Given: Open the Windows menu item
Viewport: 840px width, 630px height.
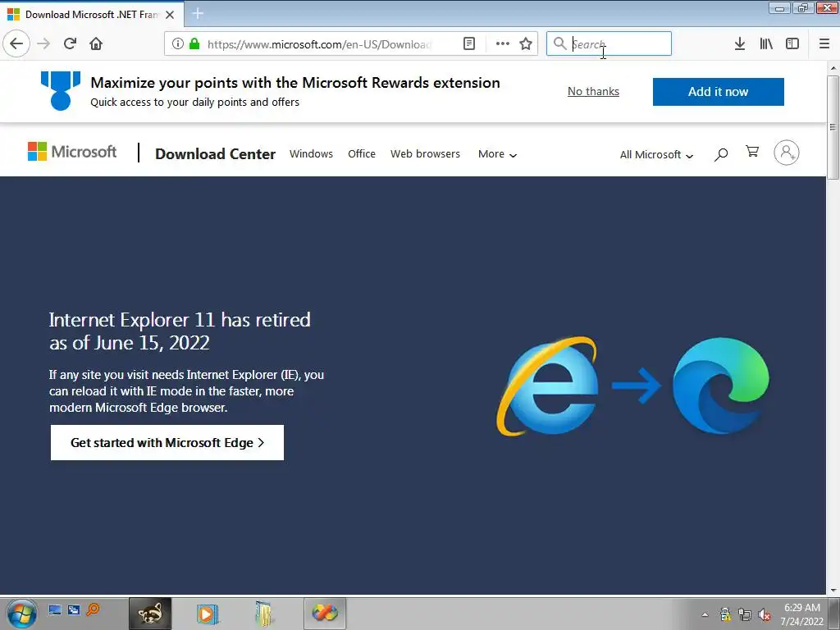Looking at the screenshot, I should tap(311, 153).
